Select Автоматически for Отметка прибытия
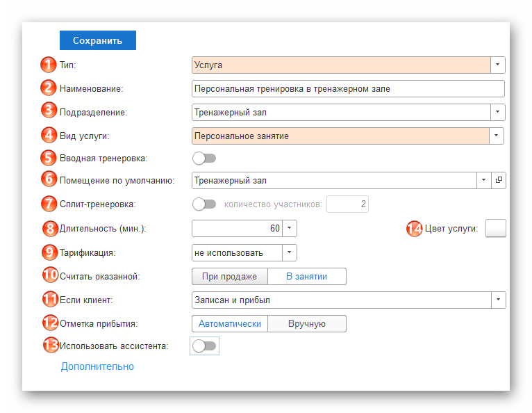The image size is (532, 413). [230, 324]
